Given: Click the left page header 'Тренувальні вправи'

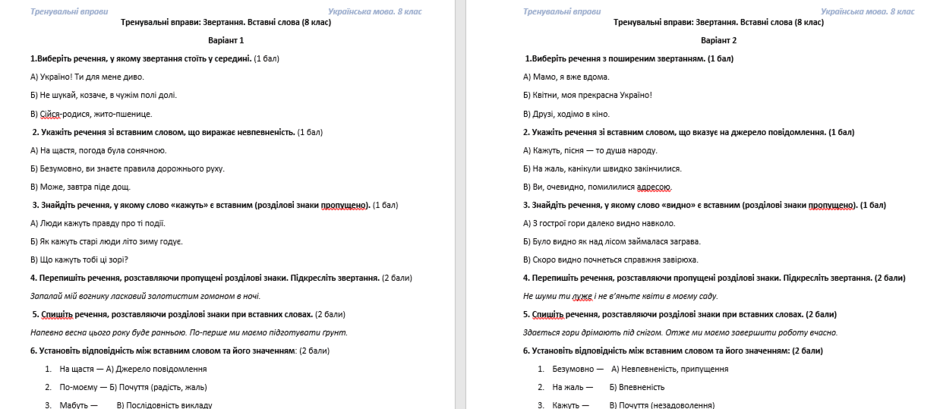Looking at the screenshot, I should click(x=69, y=11).
